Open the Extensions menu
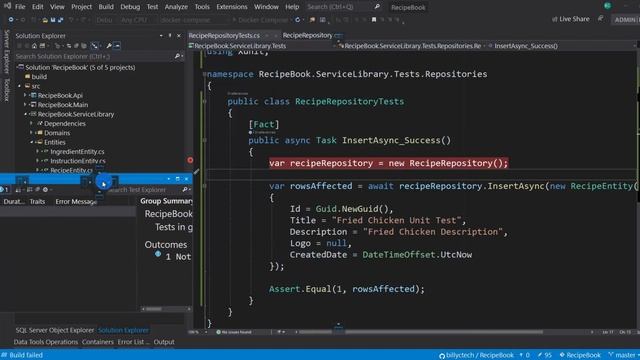Screen dimensions: 640x360 coord(232,7)
